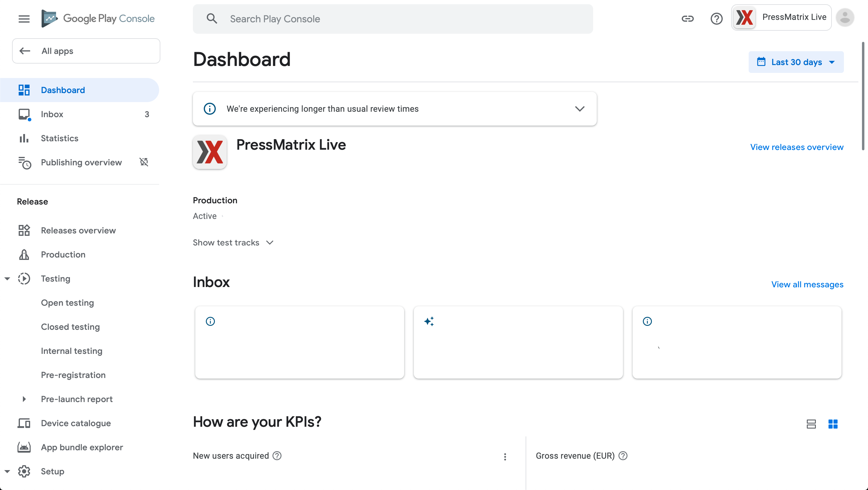Click info icon in review times banner
Viewport: 868px width, 490px height.
point(209,109)
